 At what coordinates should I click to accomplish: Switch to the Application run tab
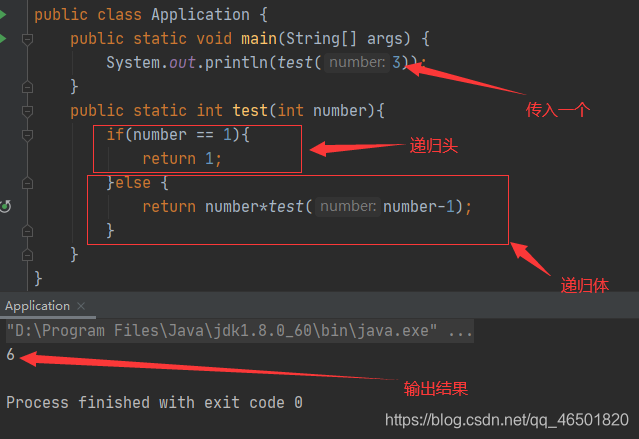[37, 306]
